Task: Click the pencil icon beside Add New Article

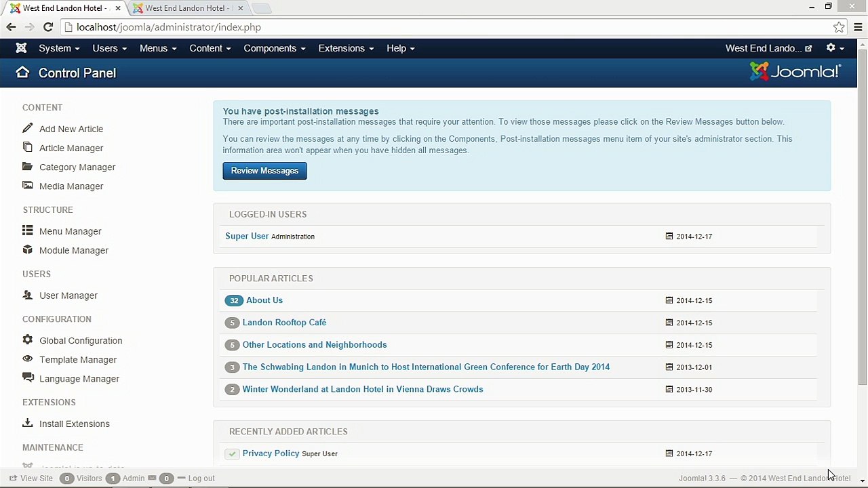Action: click(x=27, y=128)
